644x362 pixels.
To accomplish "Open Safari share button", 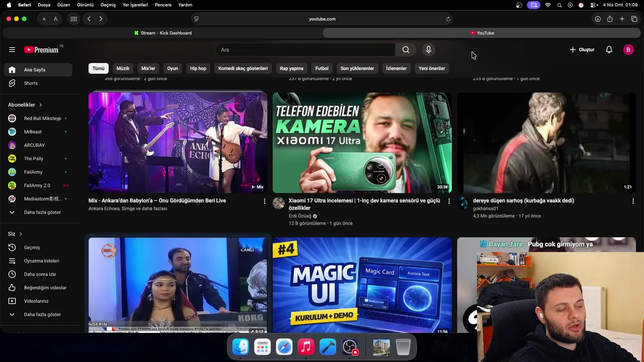I will click(x=610, y=19).
